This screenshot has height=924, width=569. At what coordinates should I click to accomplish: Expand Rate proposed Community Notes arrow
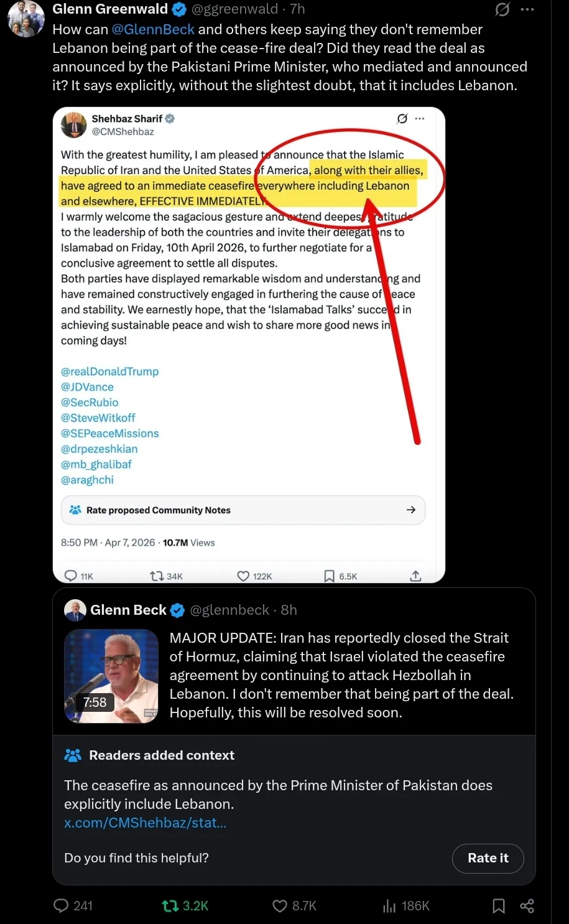(x=411, y=510)
